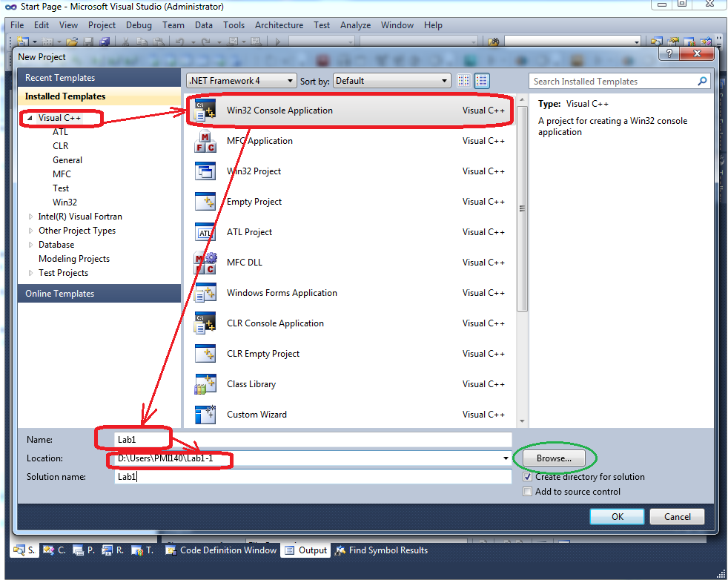Click the Find in Files toolbar icon
Screen dimensions: 728x580
tap(493, 42)
